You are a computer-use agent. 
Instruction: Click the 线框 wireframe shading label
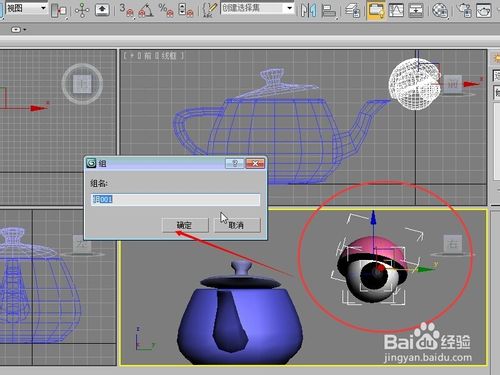click(x=169, y=56)
